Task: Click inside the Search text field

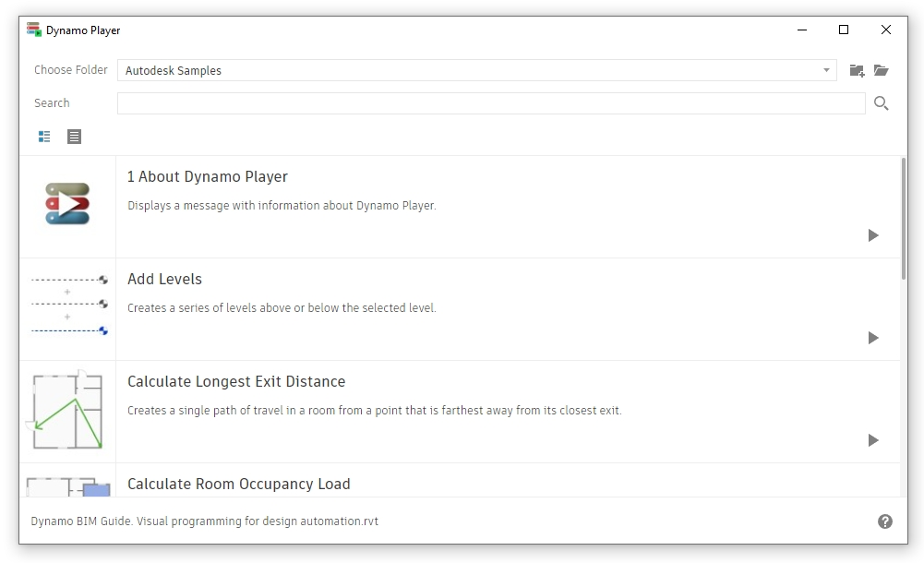Action: 490,103
